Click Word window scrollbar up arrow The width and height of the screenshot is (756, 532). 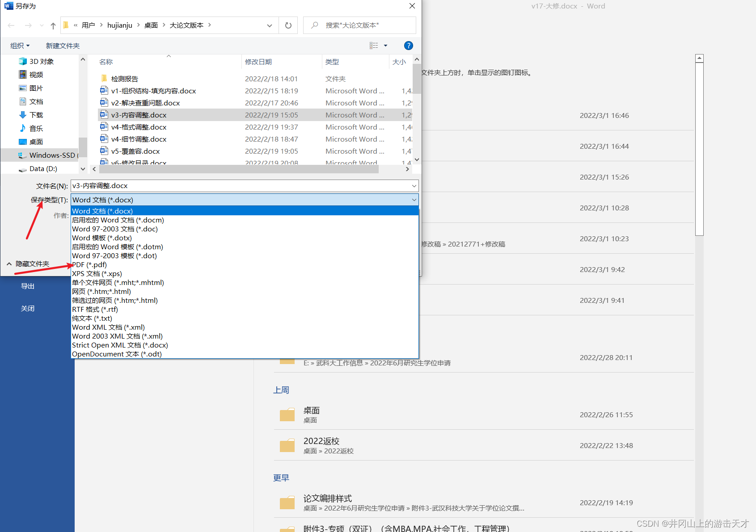coord(700,58)
